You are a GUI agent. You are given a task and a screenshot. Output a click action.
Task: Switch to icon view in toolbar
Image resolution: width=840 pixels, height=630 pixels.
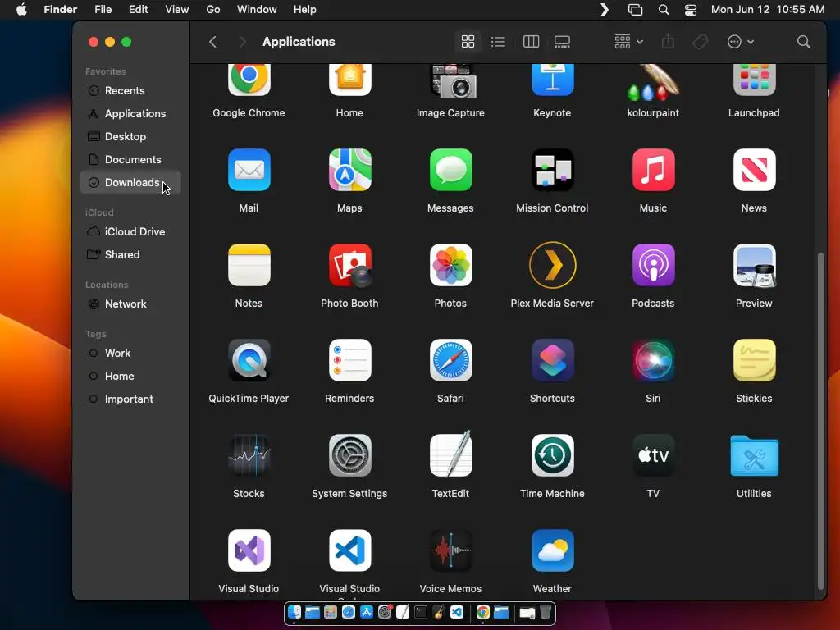pyautogui.click(x=468, y=42)
